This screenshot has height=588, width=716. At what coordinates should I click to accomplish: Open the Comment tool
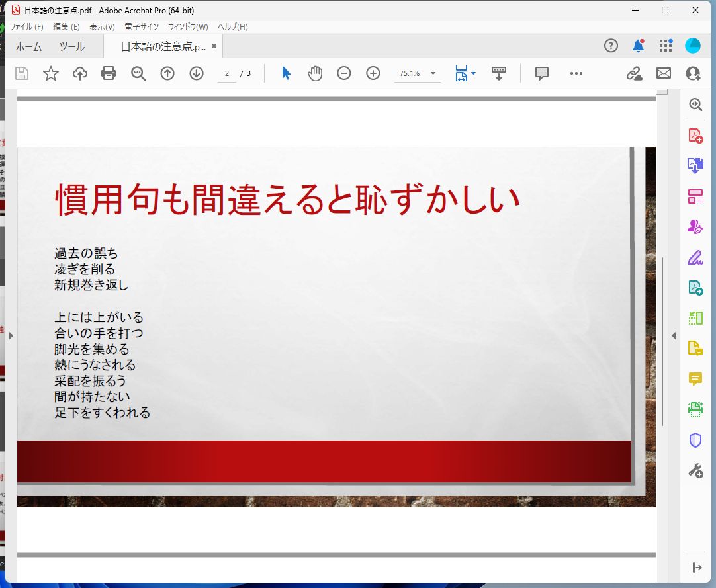(x=695, y=379)
